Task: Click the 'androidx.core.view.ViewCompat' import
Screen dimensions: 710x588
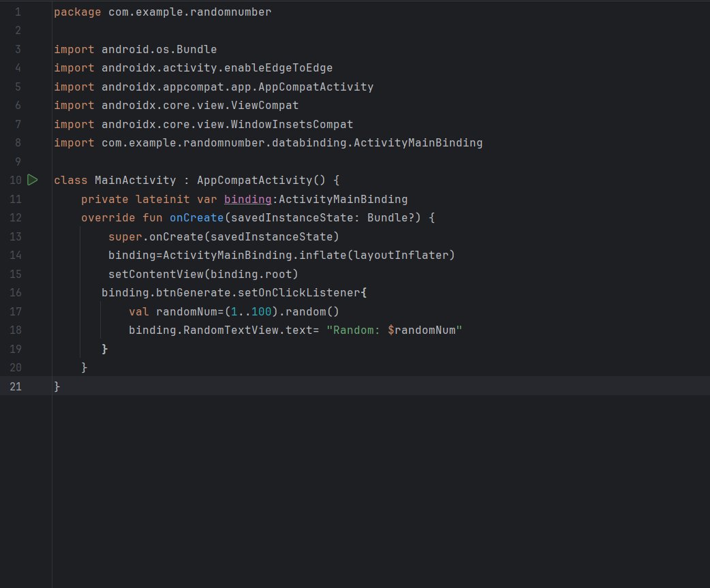Action: tap(200, 106)
